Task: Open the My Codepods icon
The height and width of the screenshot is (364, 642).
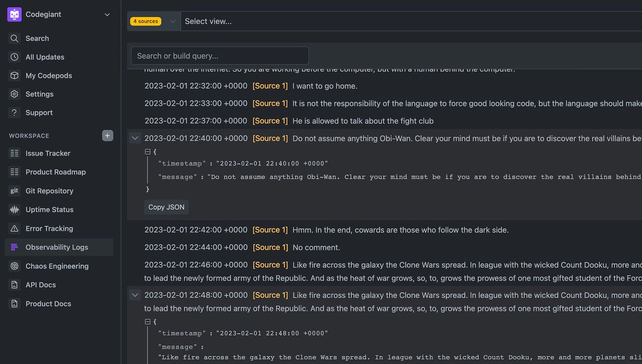Action: point(14,75)
